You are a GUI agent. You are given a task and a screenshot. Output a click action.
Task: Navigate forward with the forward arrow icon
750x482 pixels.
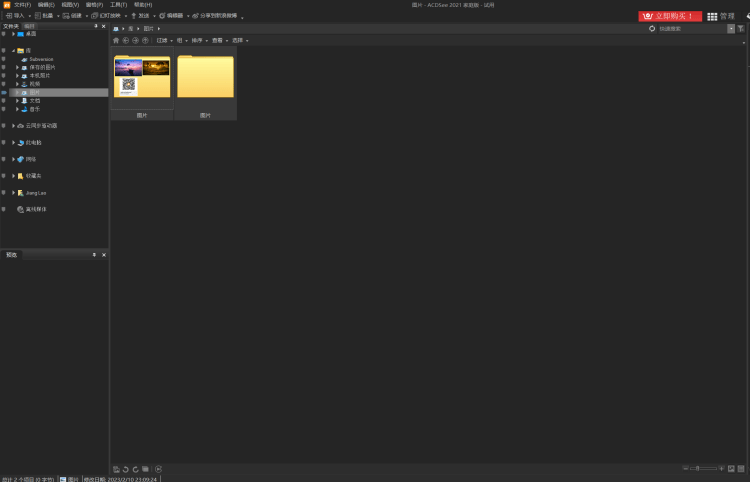click(135, 41)
